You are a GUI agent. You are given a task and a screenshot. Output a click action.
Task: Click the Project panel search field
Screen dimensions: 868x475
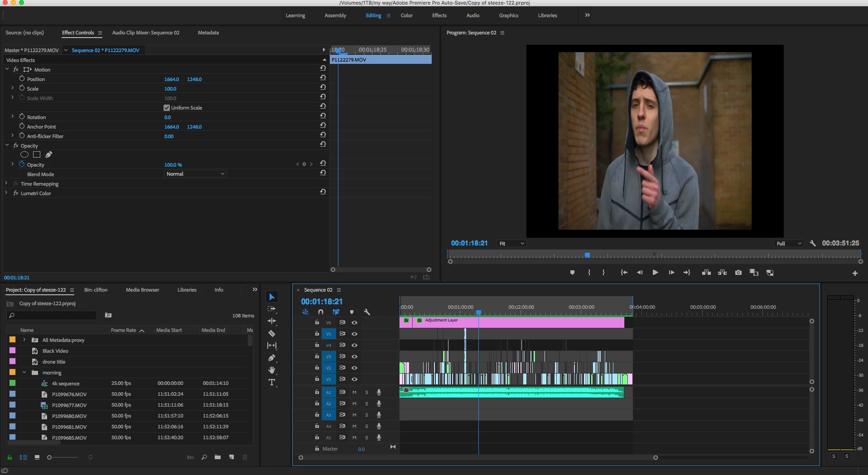pyautogui.click(x=52, y=315)
